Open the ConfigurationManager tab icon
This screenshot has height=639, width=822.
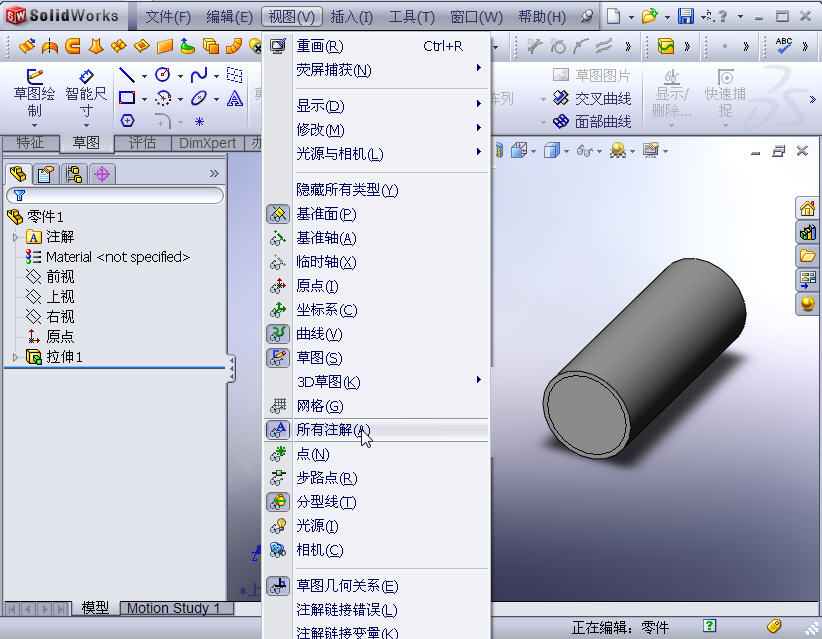pos(74,174)
